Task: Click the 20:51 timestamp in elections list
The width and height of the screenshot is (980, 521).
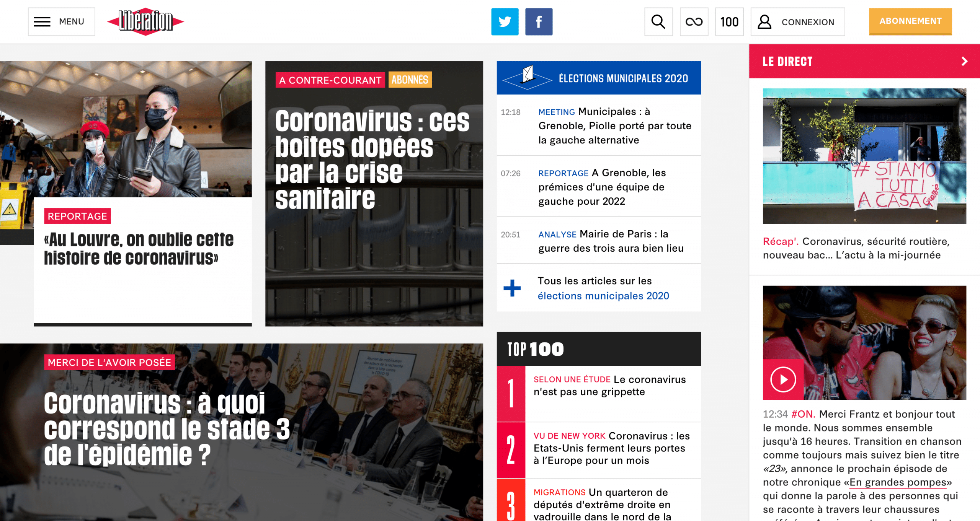Action: [510, 234]
